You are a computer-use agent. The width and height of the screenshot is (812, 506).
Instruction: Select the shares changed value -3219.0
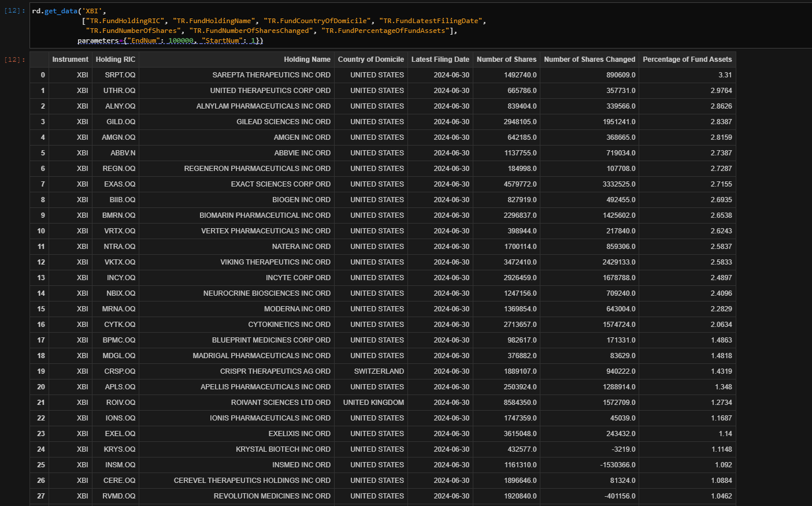(x=624, y=449)
